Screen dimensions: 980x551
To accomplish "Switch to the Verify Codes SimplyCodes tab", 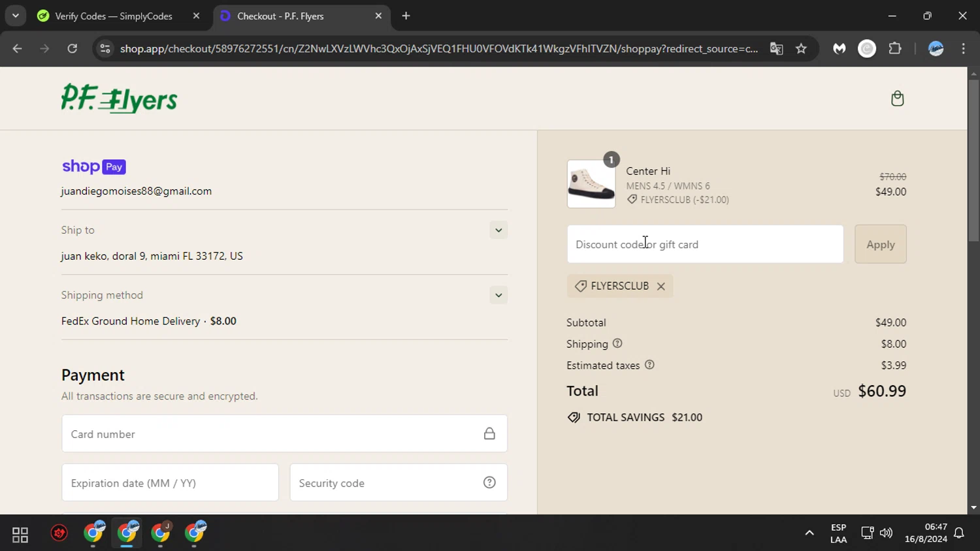I will [x=114, y=16].
